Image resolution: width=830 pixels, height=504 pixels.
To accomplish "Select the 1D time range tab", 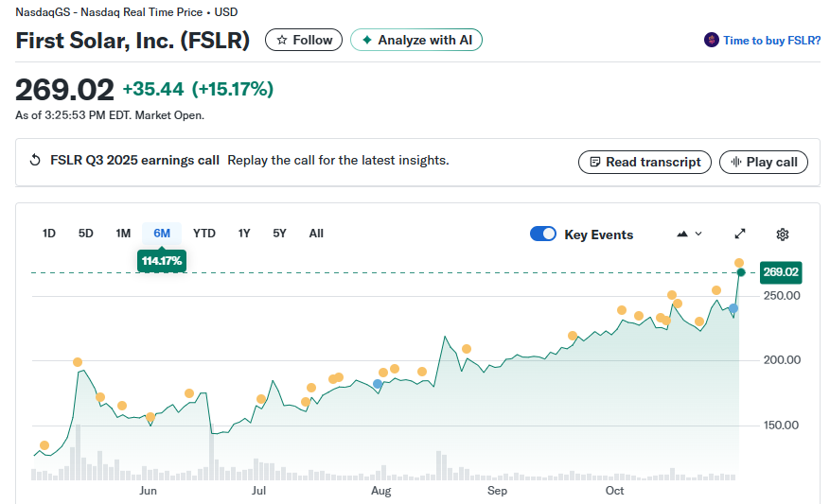I will [49, 234].
